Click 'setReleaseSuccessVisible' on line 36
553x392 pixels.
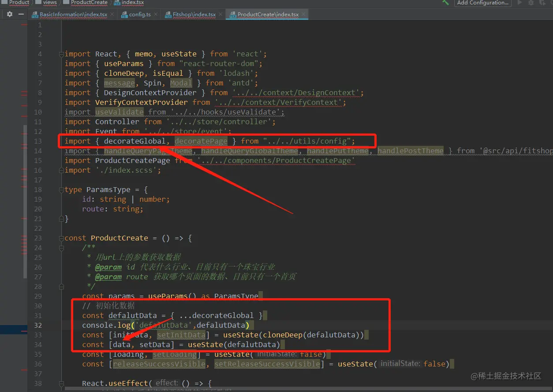click(x=267, y=364)
